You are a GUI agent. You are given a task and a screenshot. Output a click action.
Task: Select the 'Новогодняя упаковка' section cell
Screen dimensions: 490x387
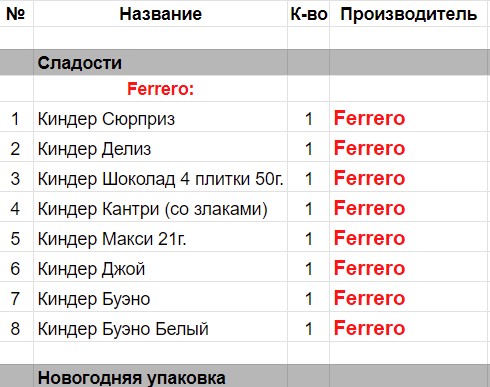(160, 376)
